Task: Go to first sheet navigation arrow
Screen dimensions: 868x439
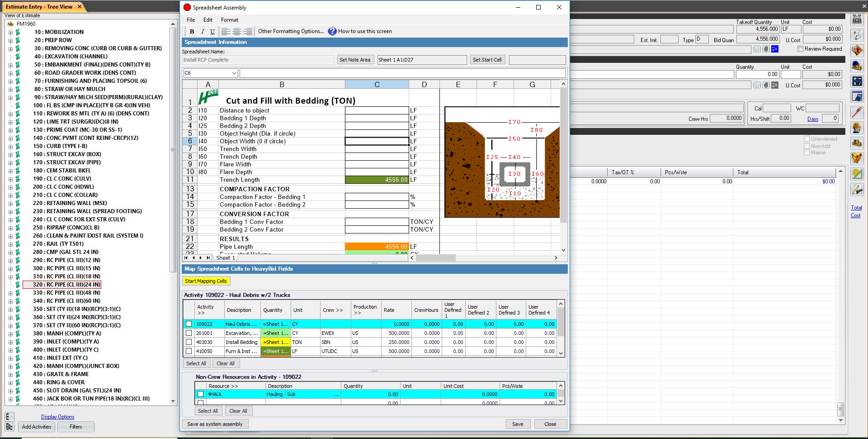Action: coord(186,258)
